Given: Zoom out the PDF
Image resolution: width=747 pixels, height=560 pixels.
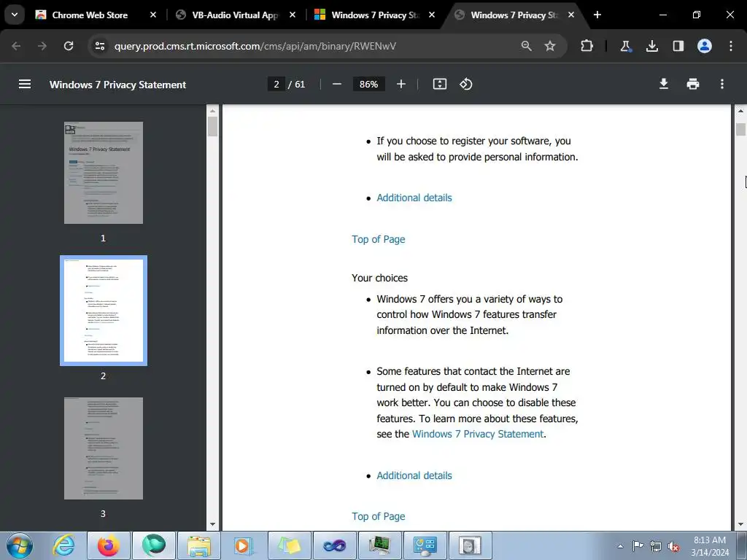Looking at the screenshot, I should point(337,85).
